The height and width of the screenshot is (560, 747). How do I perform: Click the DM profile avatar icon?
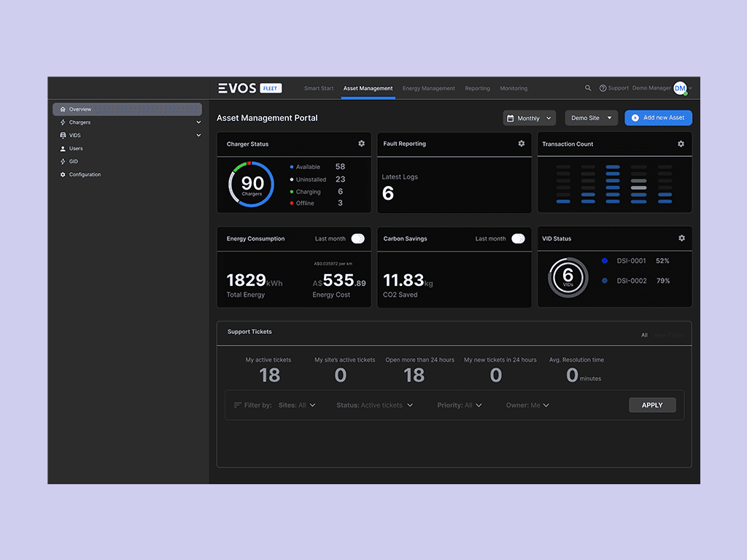[x=680, y=87]
